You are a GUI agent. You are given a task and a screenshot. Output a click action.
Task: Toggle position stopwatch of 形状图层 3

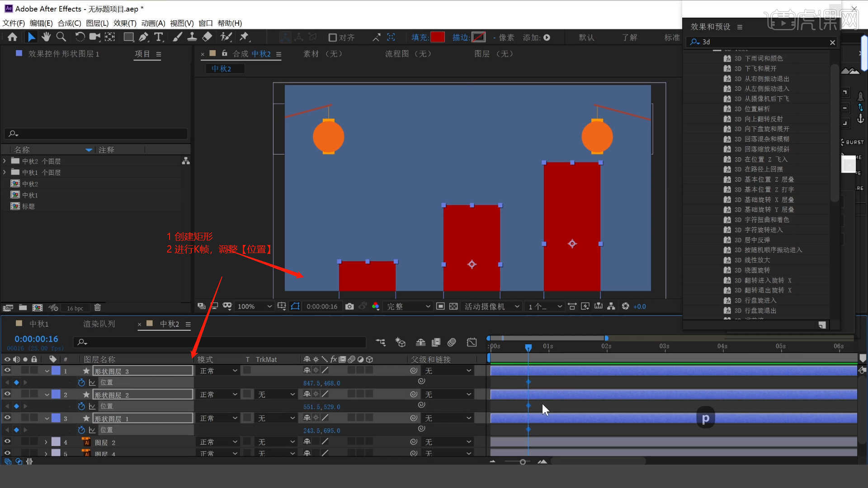click(81, 382)
